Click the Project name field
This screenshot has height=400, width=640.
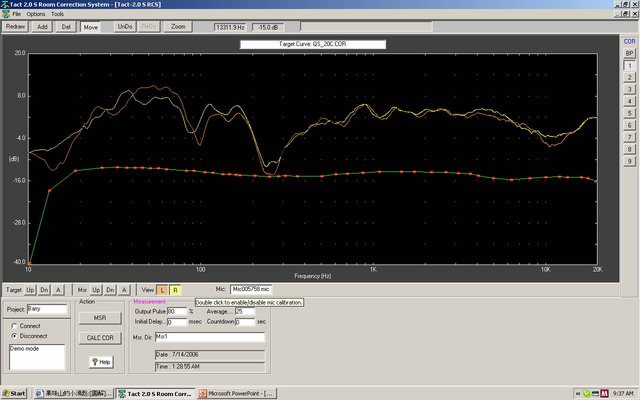47,309
